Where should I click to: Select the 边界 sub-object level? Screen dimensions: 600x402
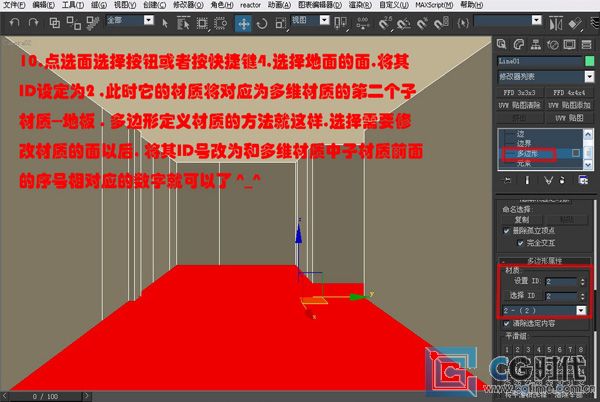pyautogui.click(x=523, y=143)
